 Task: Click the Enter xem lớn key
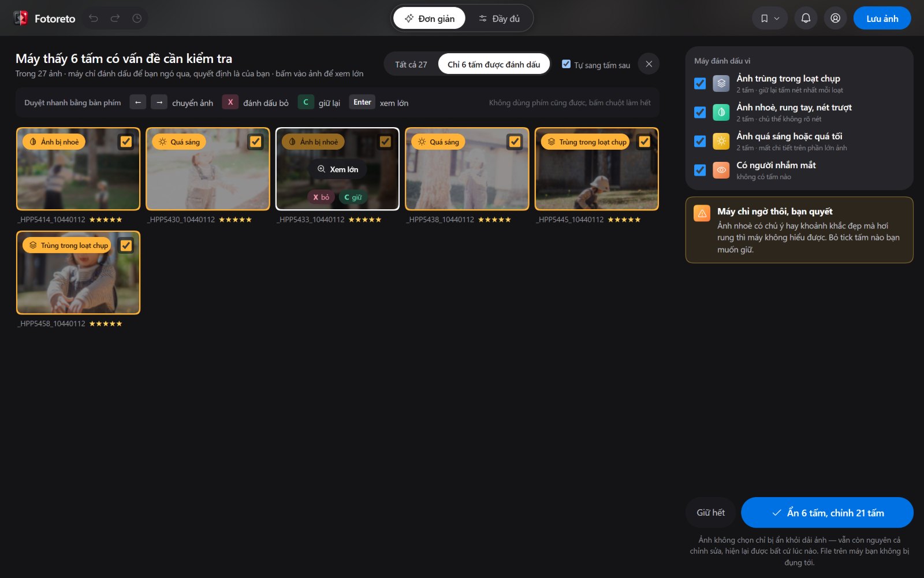(362, 102)
